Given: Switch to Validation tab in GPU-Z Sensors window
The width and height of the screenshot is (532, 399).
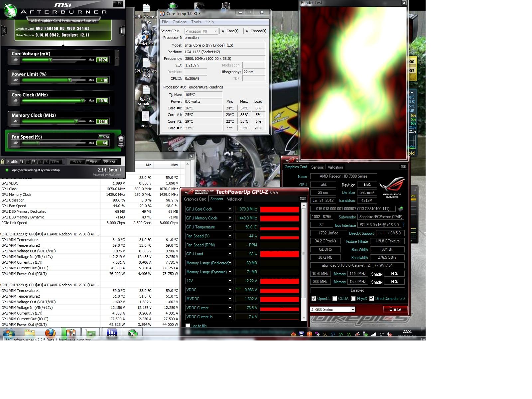Looking at the screenshot, I should pos(234,199).
